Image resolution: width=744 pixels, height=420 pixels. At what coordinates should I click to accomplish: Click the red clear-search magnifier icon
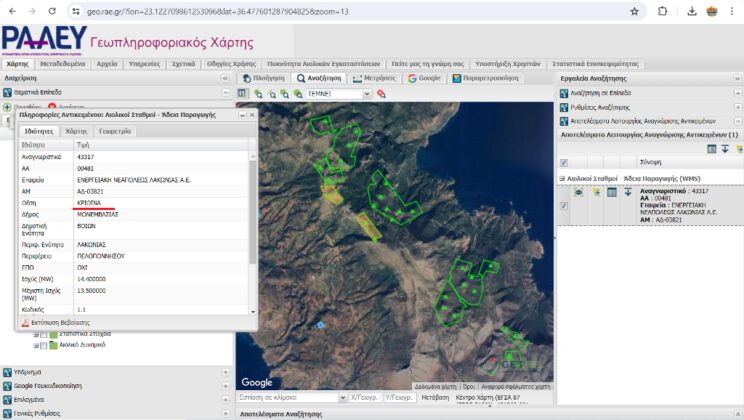point(381,94)
